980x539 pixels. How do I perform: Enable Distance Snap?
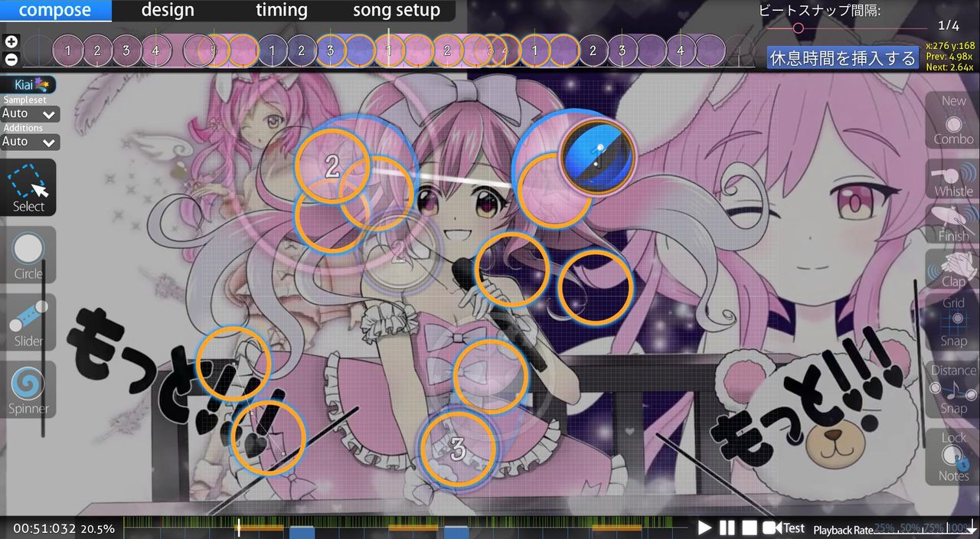(x=952, y=389)
